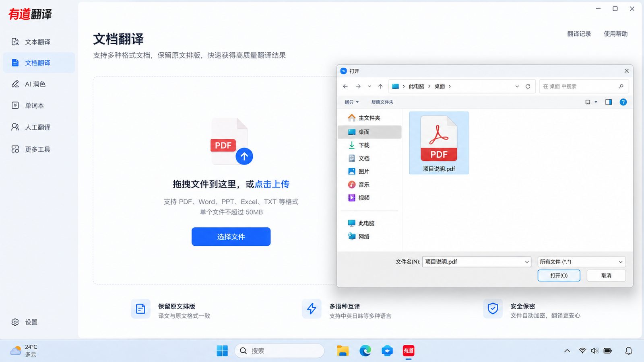Open the 所有文件 (*.*) file type dropdown
The height and width of the screenshot is (362, 644).
pyautogui.click(x=582, y=262)
